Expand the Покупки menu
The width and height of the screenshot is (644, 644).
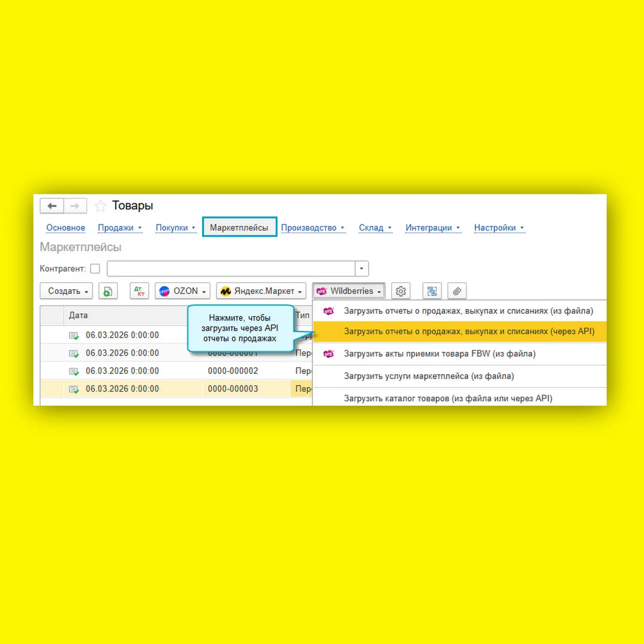click(x=175, y=228)
